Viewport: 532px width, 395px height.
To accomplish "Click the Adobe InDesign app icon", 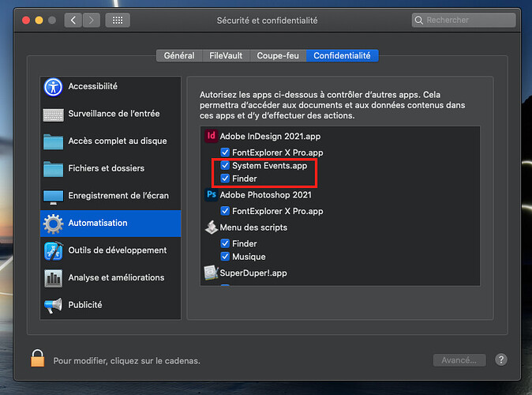I will pos(211,136).
